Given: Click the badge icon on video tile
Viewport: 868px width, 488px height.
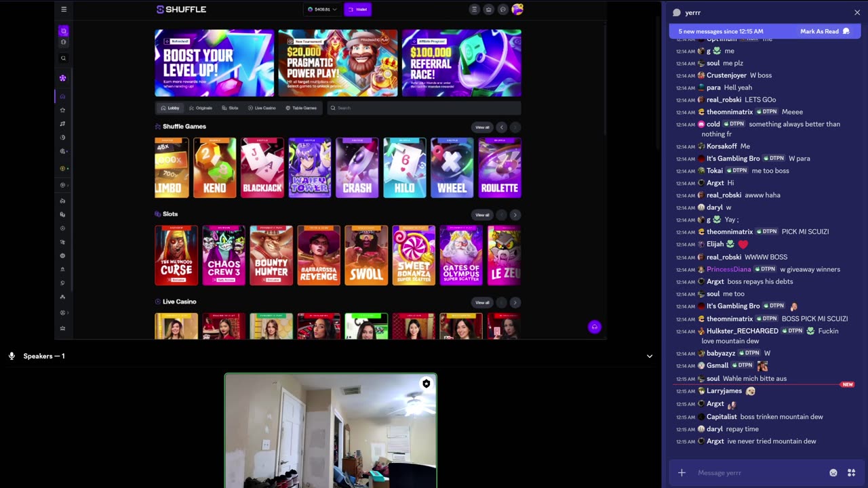Looking at the screenshot, I should [x=426, y=384].
